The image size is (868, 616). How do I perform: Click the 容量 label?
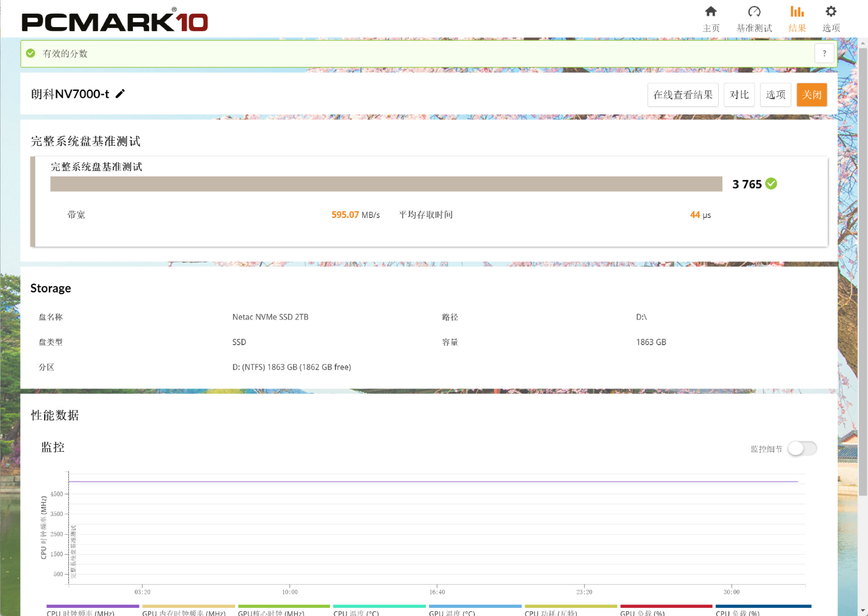[x=450, y=342]
